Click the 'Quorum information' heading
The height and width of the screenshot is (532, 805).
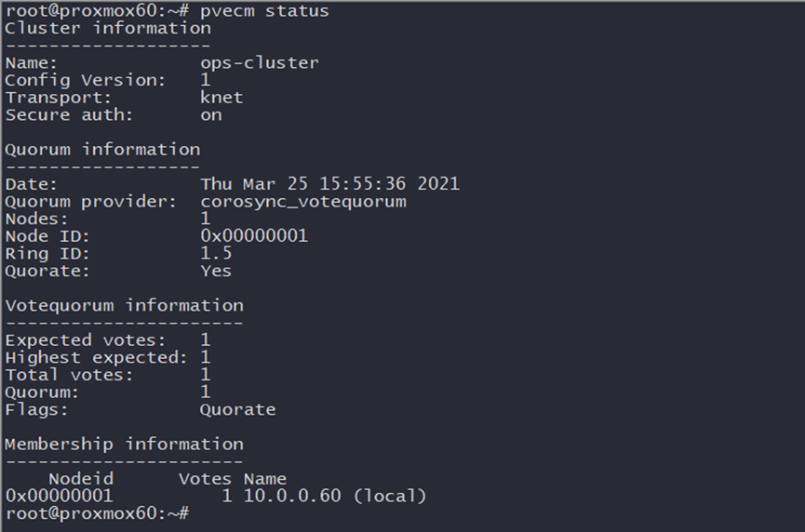pyautogui.click(x=102, y=150)
